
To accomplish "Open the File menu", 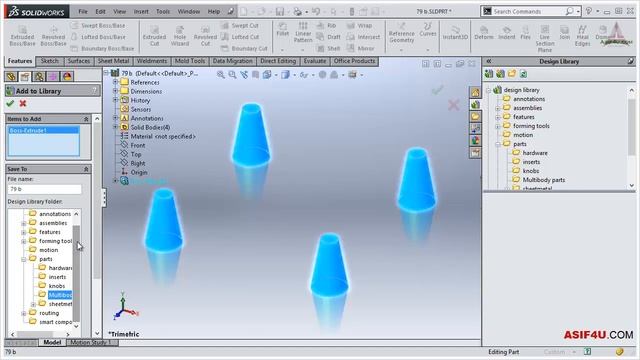I will tap(83, 11).
